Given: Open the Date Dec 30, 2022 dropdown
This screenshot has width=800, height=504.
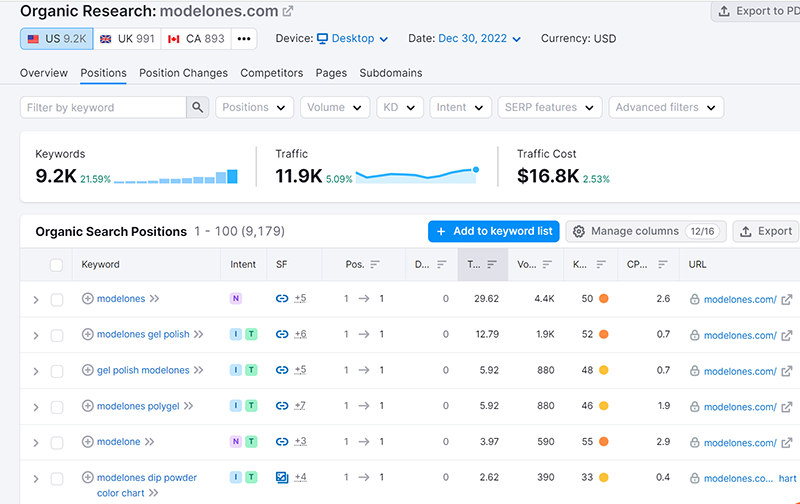Looking at the screenshot, I should pos(480,39).
